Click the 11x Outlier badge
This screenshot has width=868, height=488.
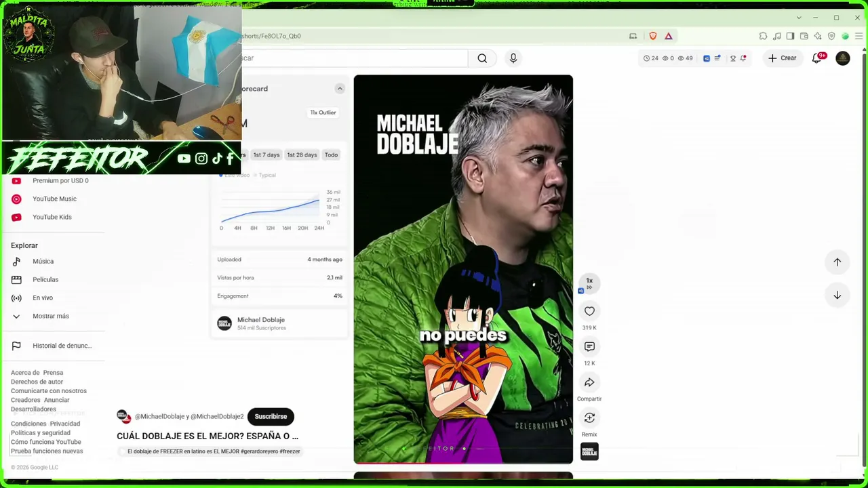point(323,113)
